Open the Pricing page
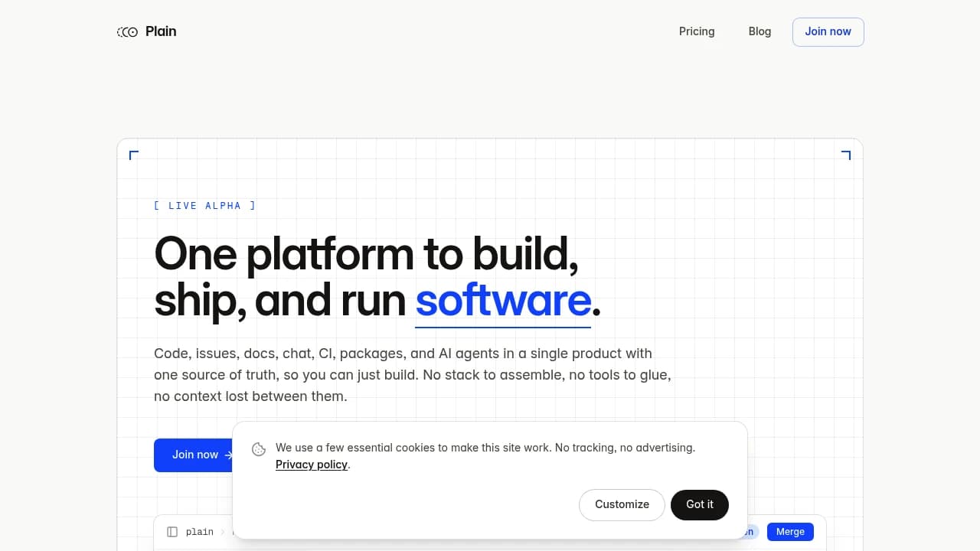 click(697, 31)
